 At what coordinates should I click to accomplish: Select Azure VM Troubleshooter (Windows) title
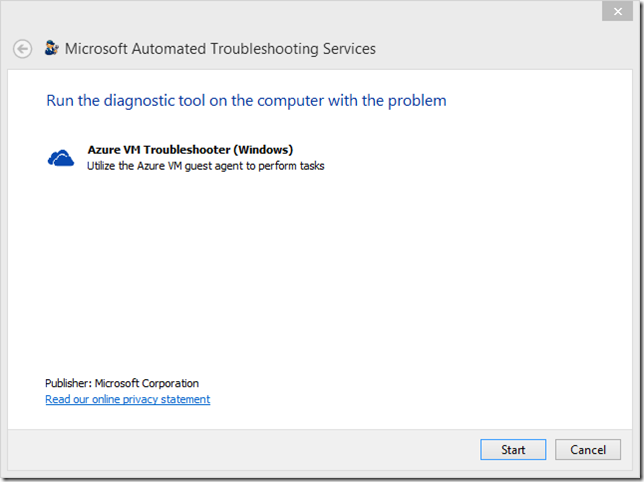pos(190,149)
